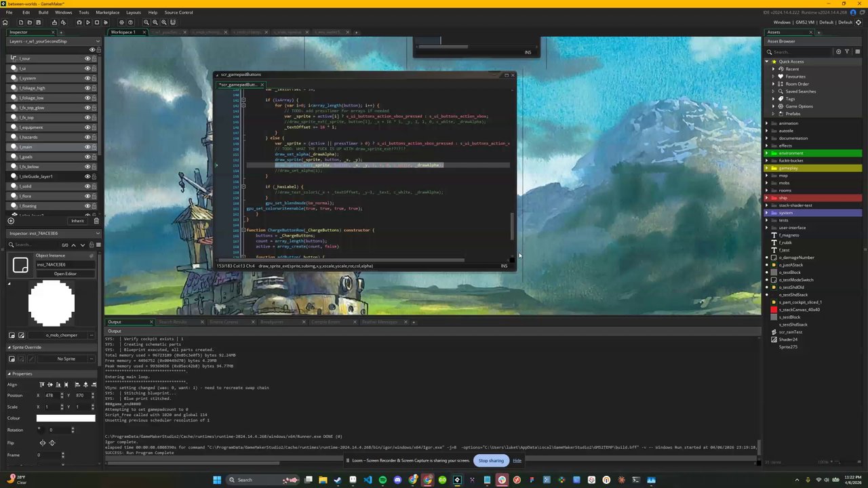Add a new layer in Inspector
This screenshot has height=488, width=868.
[x=10, y=221]
